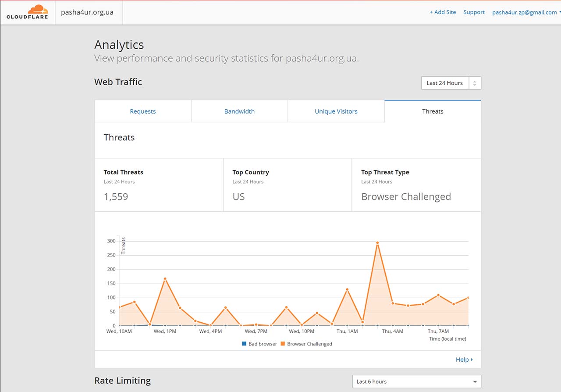Click the peak data point near 300
This screenshot has height=392, width=561.
[x=377, y=242]
